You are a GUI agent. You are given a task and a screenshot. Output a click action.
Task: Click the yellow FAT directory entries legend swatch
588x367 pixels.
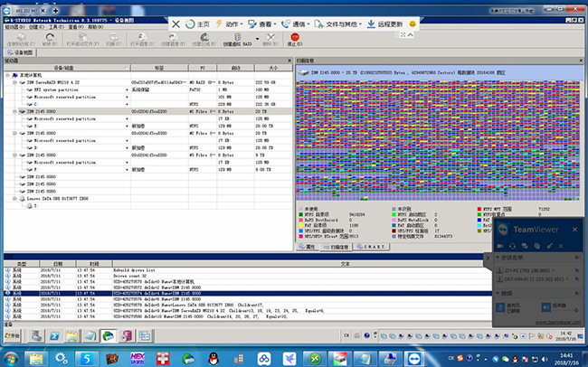coord(300,226)
